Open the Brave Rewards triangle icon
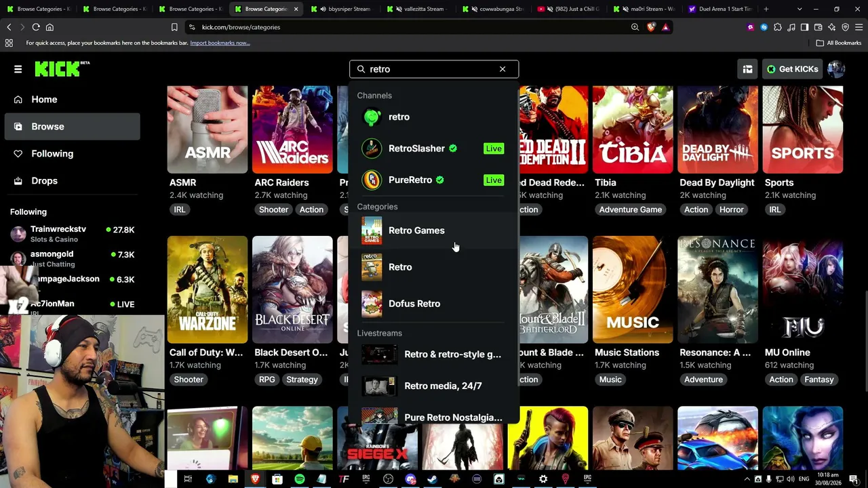This screenshot has height=488, width=868. 665,27
